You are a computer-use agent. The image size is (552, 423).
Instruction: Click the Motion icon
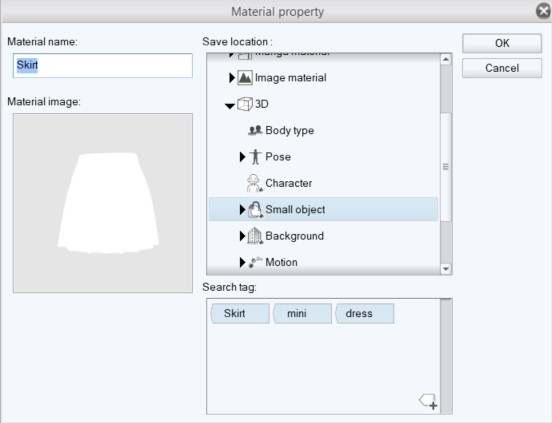(x=255, y=262)
